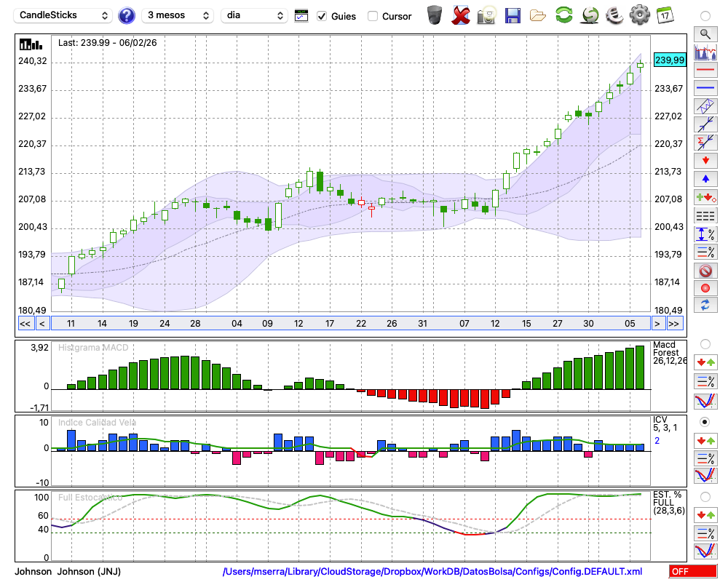Click the trash can icon in toolbar
Image resolution: width=728 pixels, height=582 pixels.
click(x=435, y=15)
